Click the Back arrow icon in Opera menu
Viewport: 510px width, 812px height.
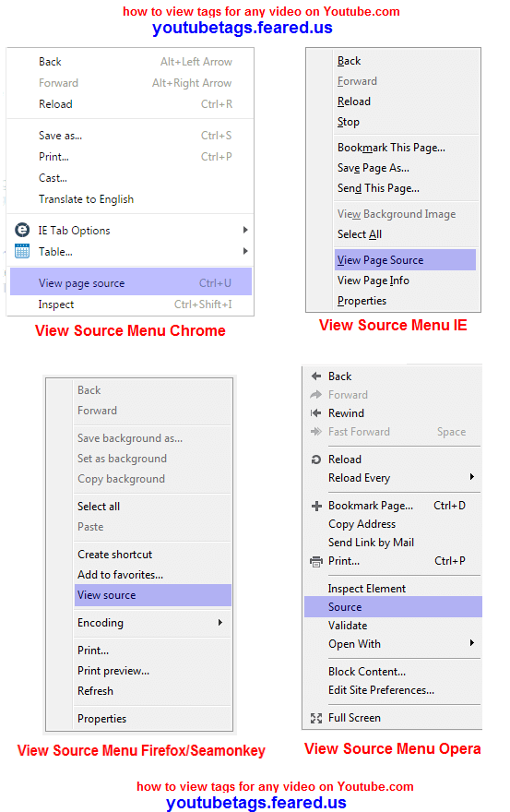tap(315, 376)
